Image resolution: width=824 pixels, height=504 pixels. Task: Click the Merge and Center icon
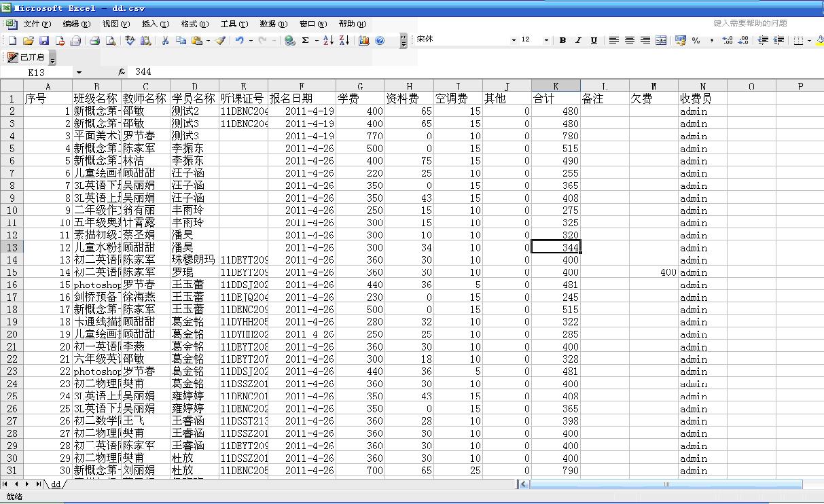pyautogui.click(x=661, y=41)
